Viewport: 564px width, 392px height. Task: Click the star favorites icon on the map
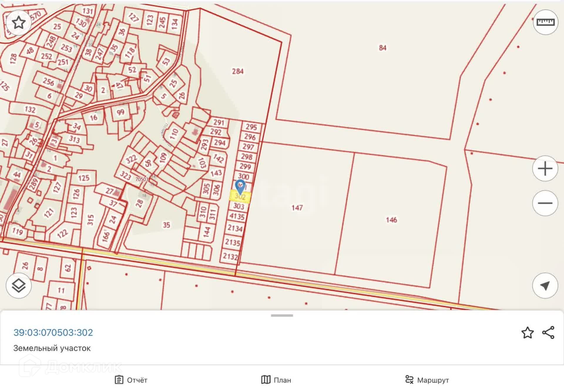click(x=19, y=23)
